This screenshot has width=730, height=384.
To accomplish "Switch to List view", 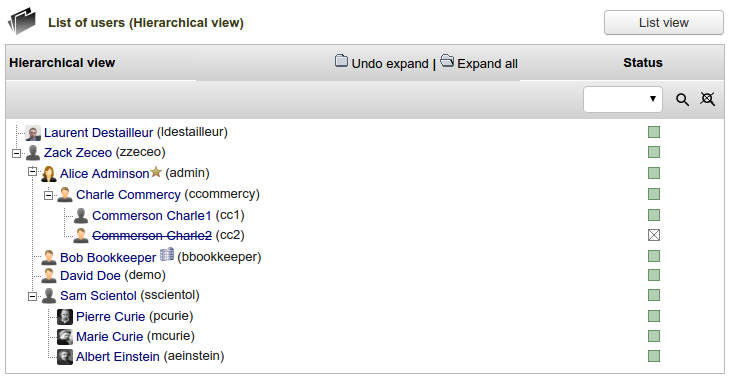I will (663, 23).
